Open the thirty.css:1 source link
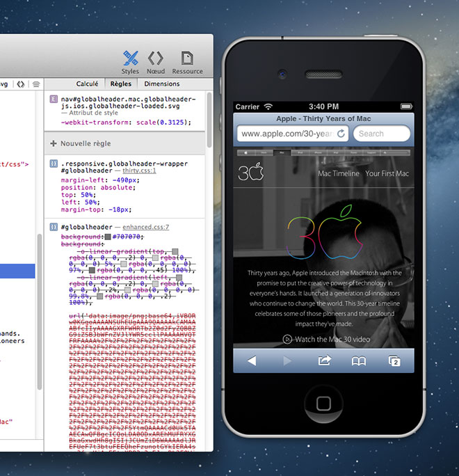The height and width of the screenshot is (476, 459). tap(139, 170)
